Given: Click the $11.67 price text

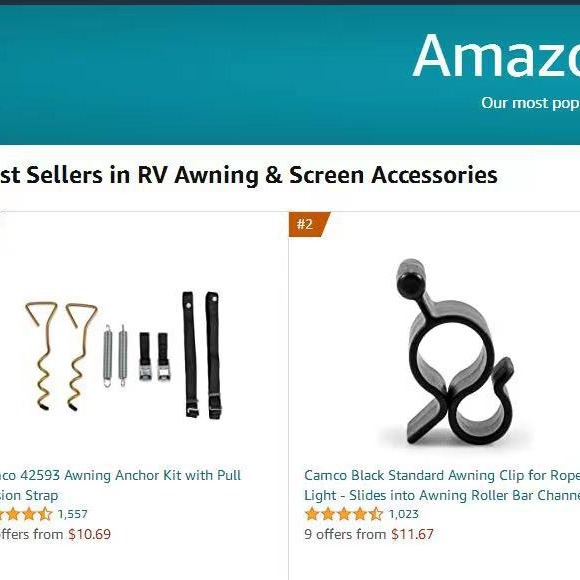Looking at the screenshot, I should (412, 534).
